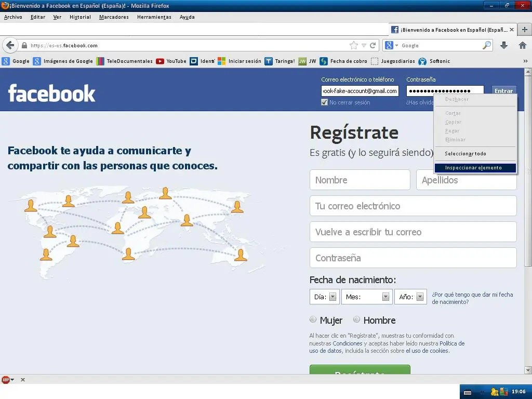Open the Google bookmark

(x=16, y=61)
